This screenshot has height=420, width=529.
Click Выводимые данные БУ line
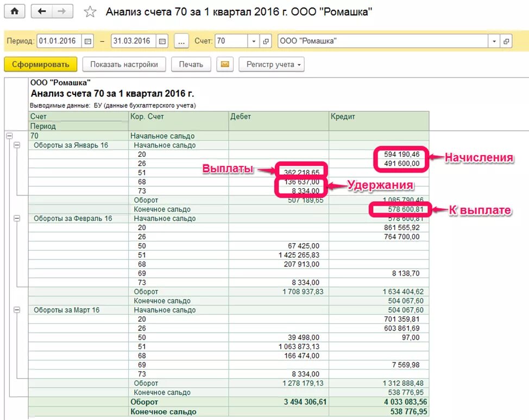[x=112, y=105]
